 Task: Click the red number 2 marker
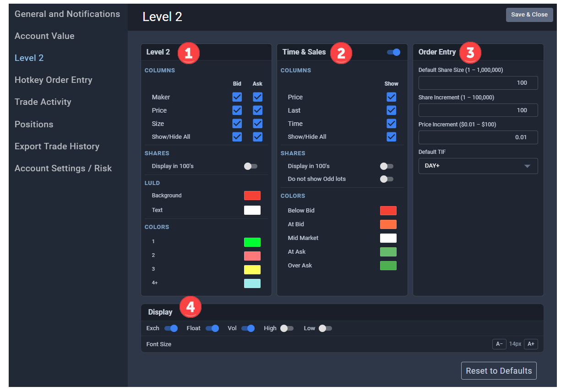[x=341, y=53]
